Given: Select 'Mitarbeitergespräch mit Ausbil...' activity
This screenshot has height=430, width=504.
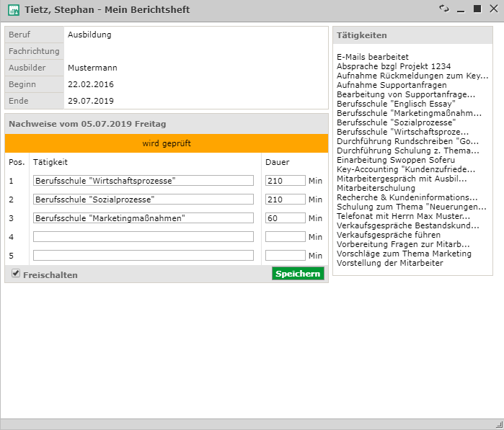Looking at the screenshot, I should 402,178.
